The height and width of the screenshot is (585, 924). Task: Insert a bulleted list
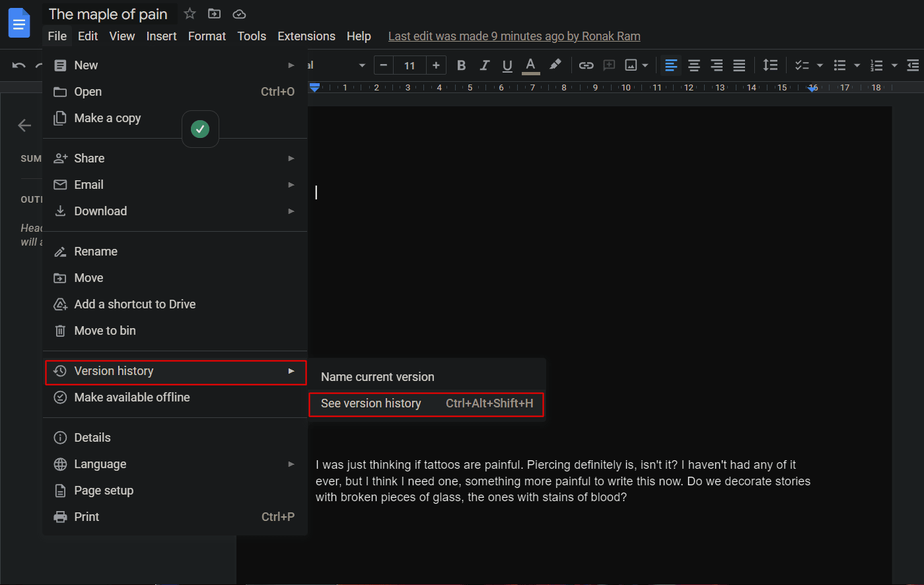point(839,65)
